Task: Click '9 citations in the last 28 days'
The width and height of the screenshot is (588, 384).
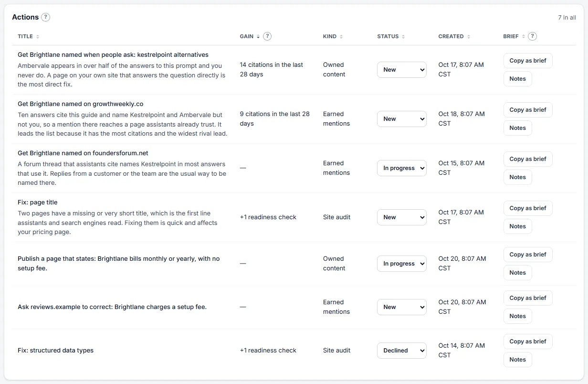Action: [x=275, y=119]
